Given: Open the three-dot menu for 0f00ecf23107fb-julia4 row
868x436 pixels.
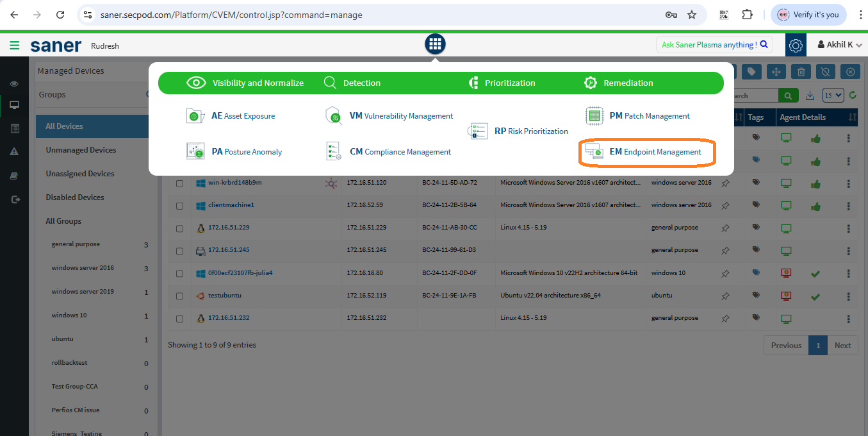Looking at the screenshot, I should (849, 273).
